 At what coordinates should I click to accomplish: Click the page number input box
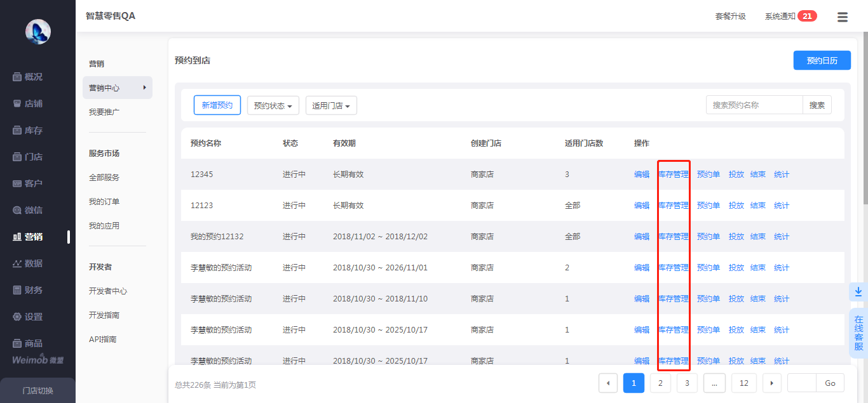click(x=802, y=383)
